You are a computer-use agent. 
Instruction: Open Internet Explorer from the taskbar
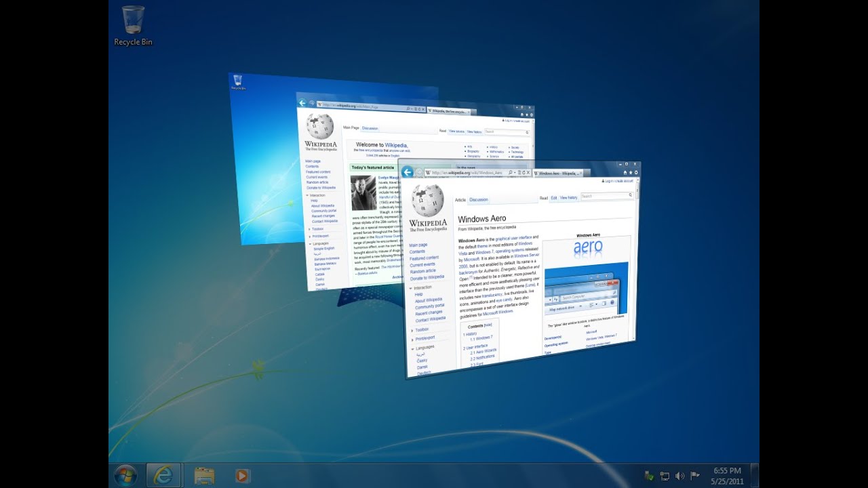163,475
